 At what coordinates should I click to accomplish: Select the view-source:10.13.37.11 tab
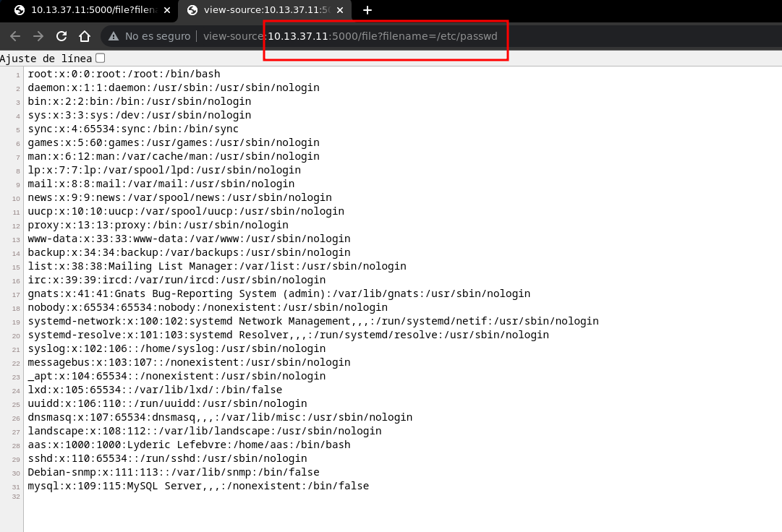(264, 10)
